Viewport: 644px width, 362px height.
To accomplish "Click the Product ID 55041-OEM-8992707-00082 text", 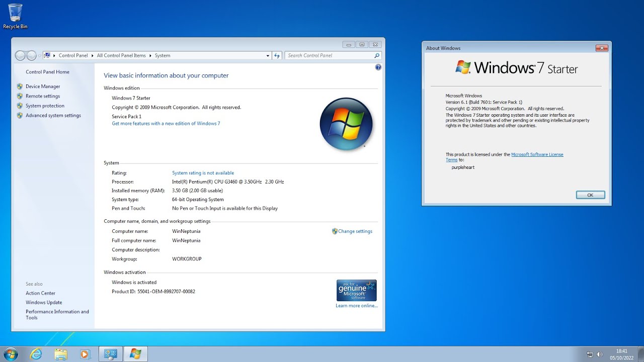I will (x=153, y=291).
